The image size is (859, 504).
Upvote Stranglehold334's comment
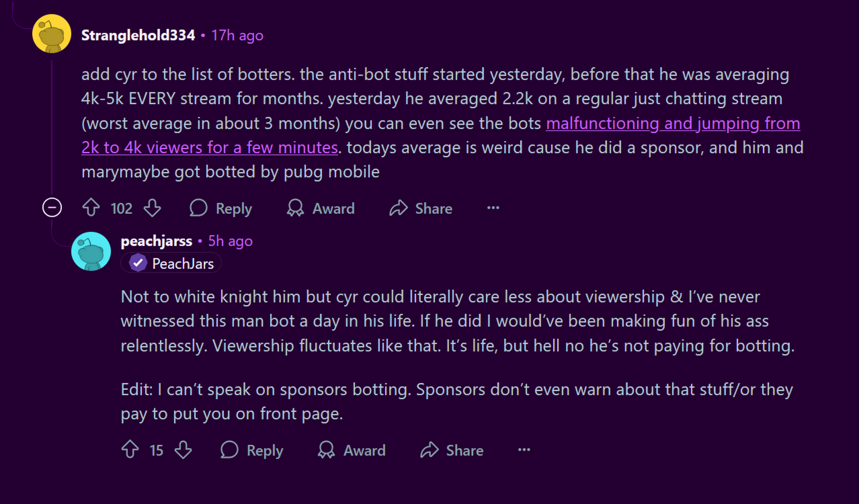(x=91, y=208)
